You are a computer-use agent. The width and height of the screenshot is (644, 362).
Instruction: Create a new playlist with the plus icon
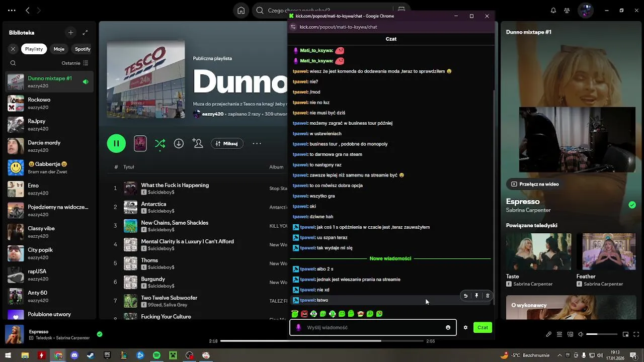70,33
